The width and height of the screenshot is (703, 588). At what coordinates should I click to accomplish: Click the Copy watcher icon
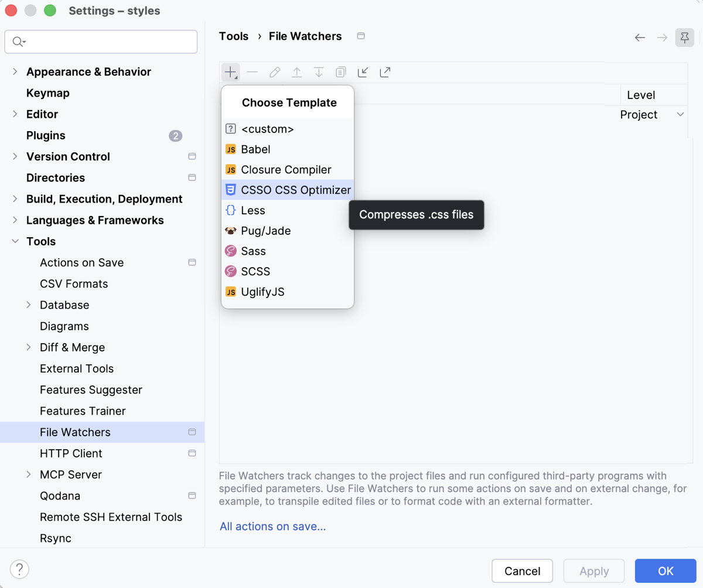click(x=340, y=73)
